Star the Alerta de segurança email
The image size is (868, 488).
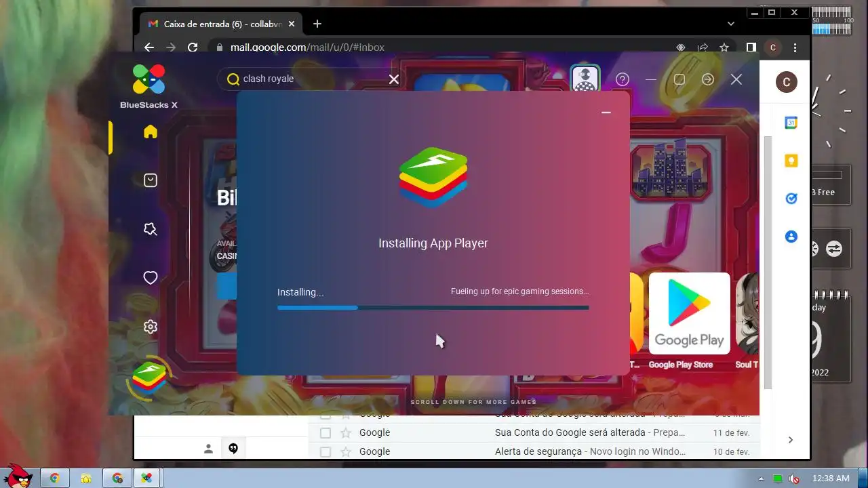pos(346,451)
